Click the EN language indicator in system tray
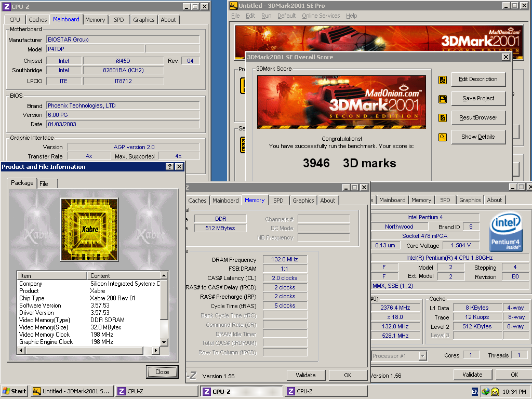Image resolution: width=532 pixels, height=399 pixels. [475, 392]
